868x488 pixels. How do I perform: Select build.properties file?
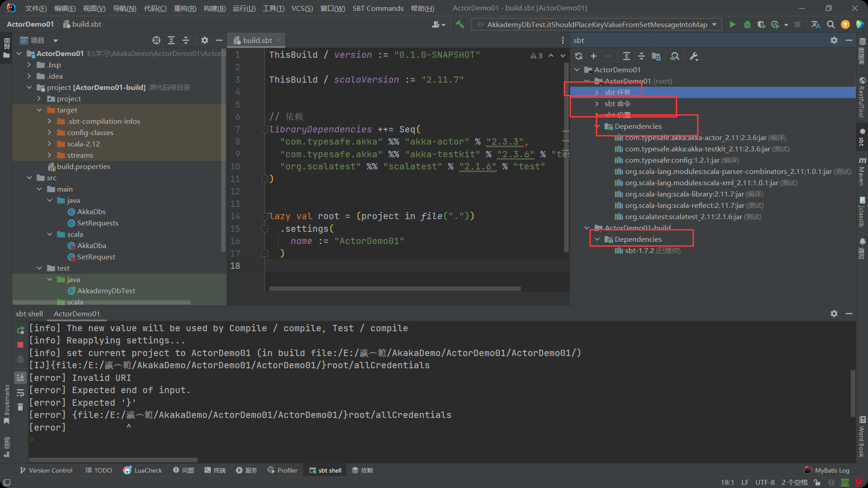tap(83, 166)
